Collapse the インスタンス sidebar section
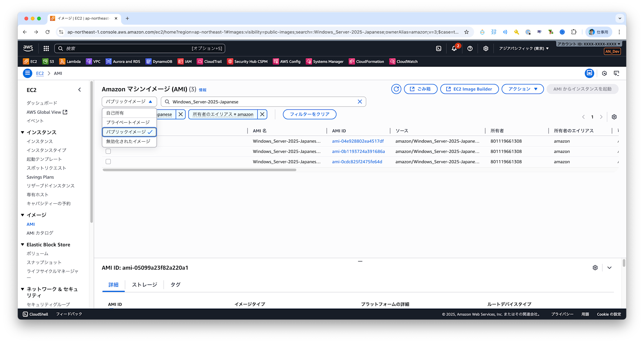The image size is (644, 343). (23, 132)
